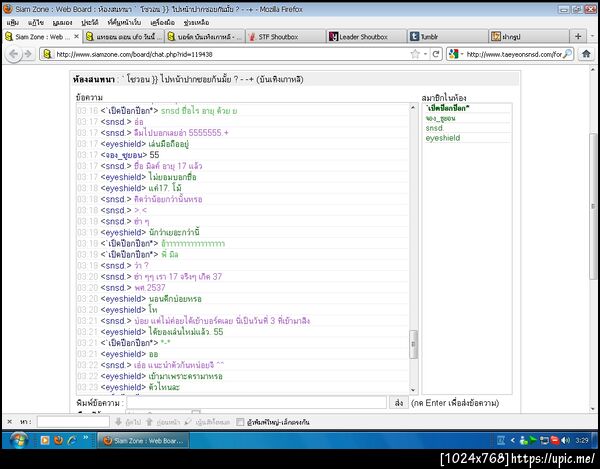The image size is (600, 469).
Task: Click the highlight-all pen icon in the find bar
Action: [188, 422]
